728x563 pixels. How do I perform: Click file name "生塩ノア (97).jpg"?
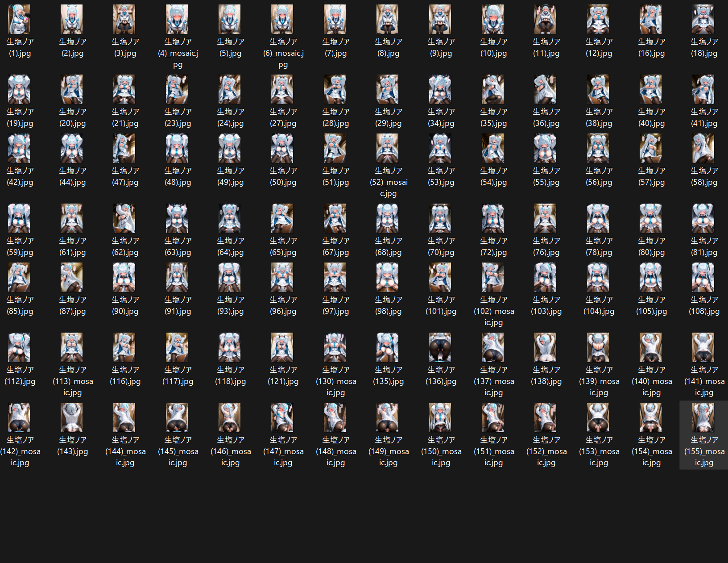[335, 305]
